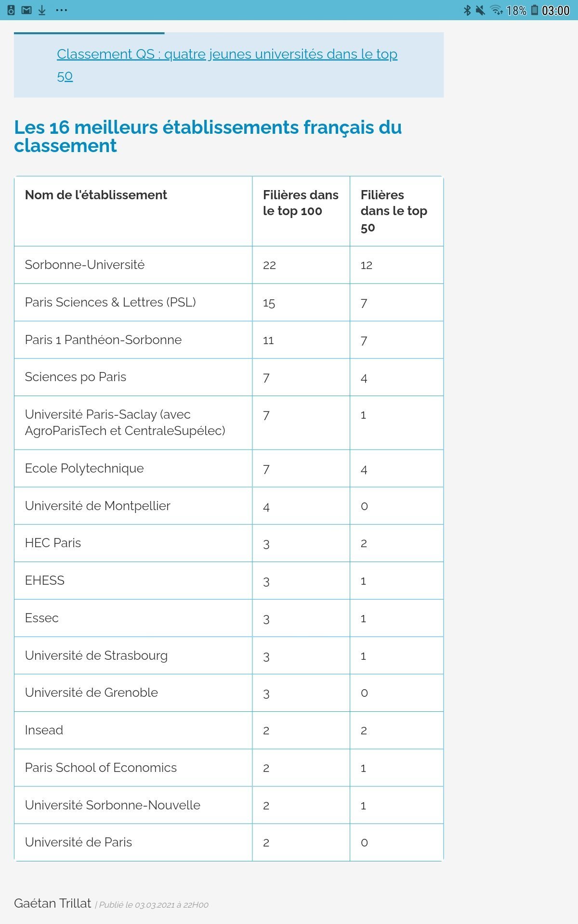
Task: Tap the three-dots more notifications icon
Action: 62,10
